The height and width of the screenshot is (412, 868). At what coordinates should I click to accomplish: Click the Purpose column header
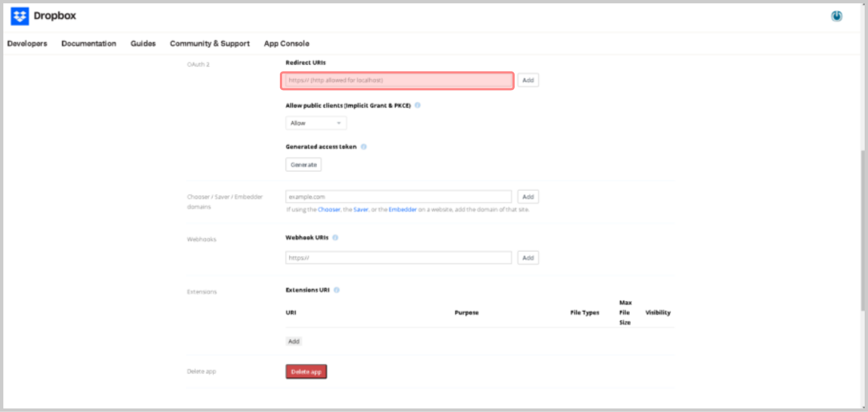466,312
